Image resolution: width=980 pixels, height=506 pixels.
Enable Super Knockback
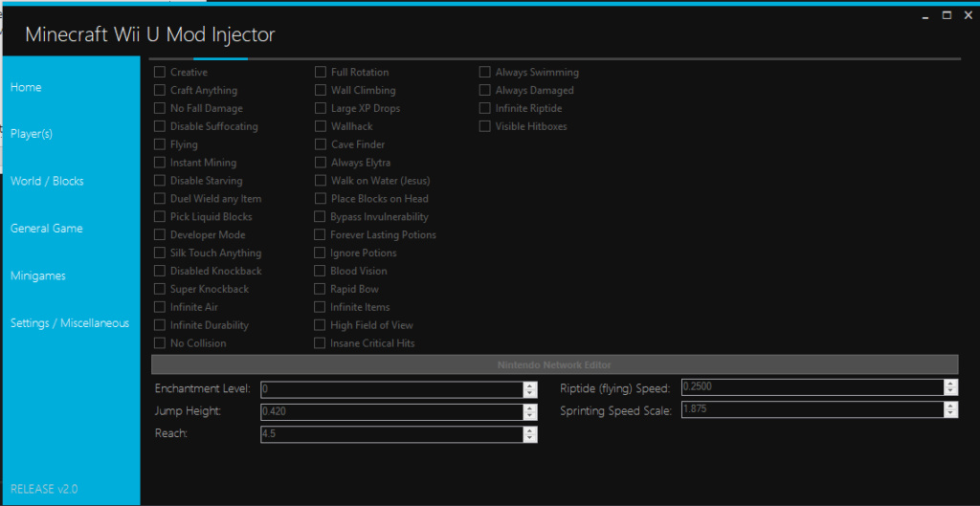[x=160, y=289]
